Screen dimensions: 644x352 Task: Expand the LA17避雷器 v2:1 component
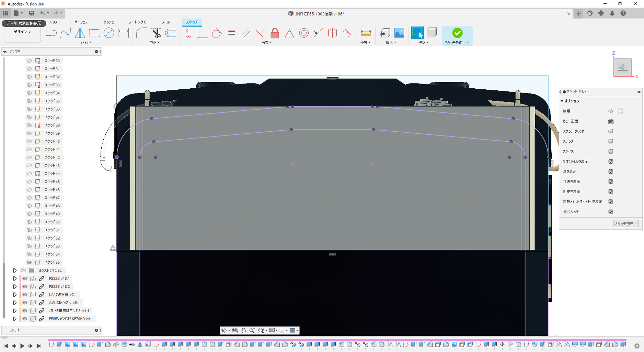click(15, 295)
